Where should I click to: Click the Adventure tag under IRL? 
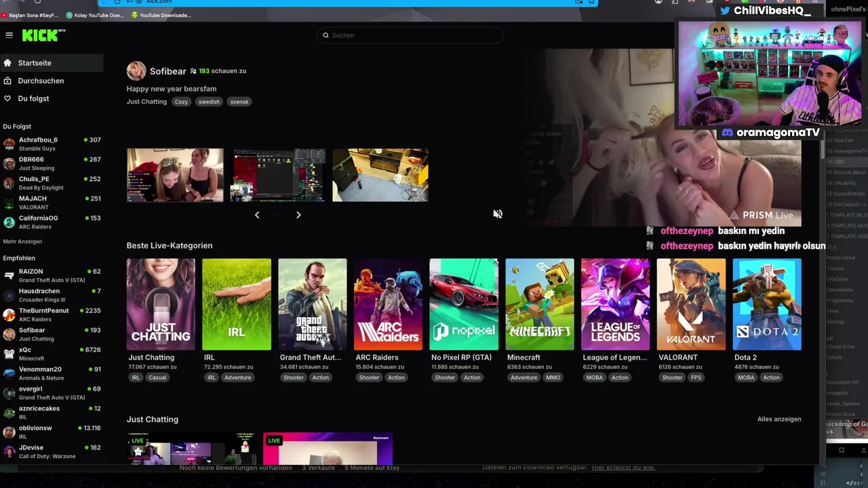coord(237,378)
